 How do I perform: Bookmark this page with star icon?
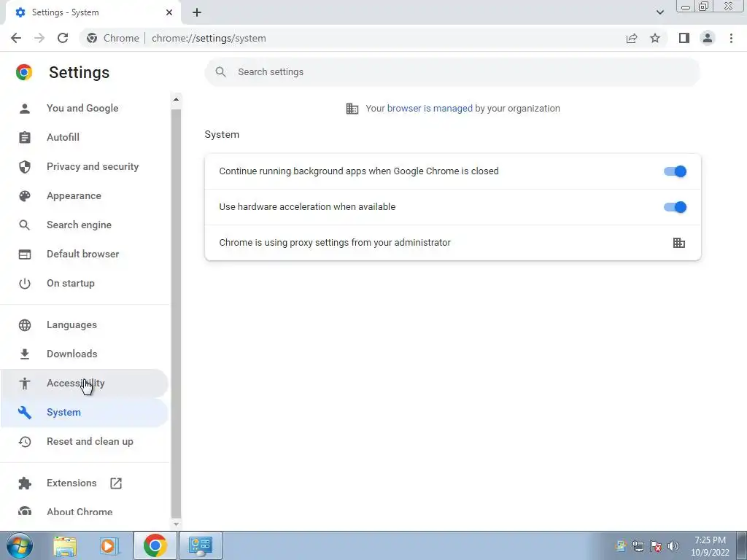tap(655, 38)
